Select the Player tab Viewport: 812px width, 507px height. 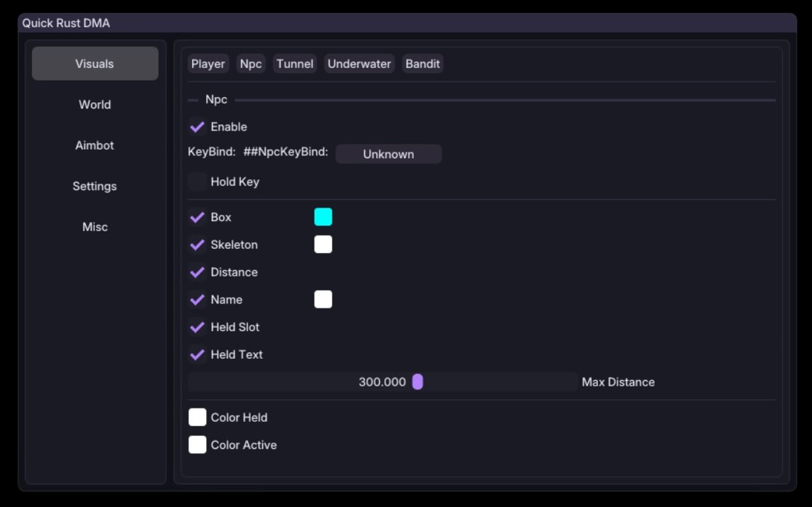coord(208,64)
